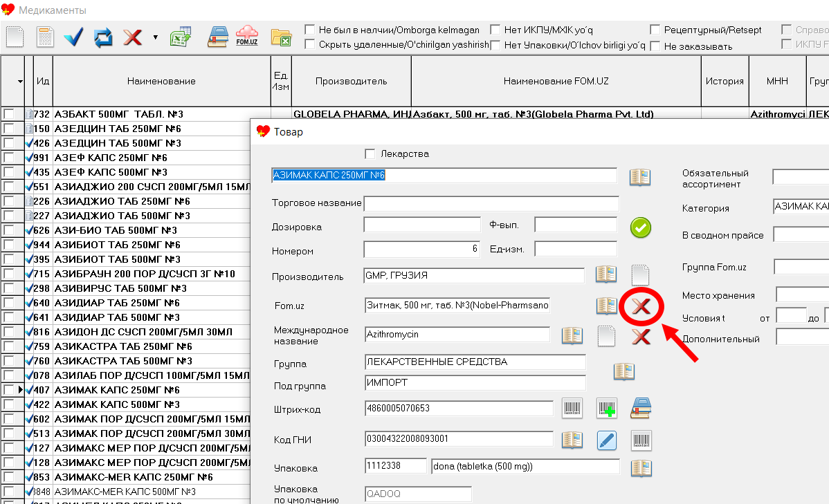Click the green round checkmark next to Ф-вып.
This screenshot has width=829, height=504.
pyautogui.click(x=640, y=227)
